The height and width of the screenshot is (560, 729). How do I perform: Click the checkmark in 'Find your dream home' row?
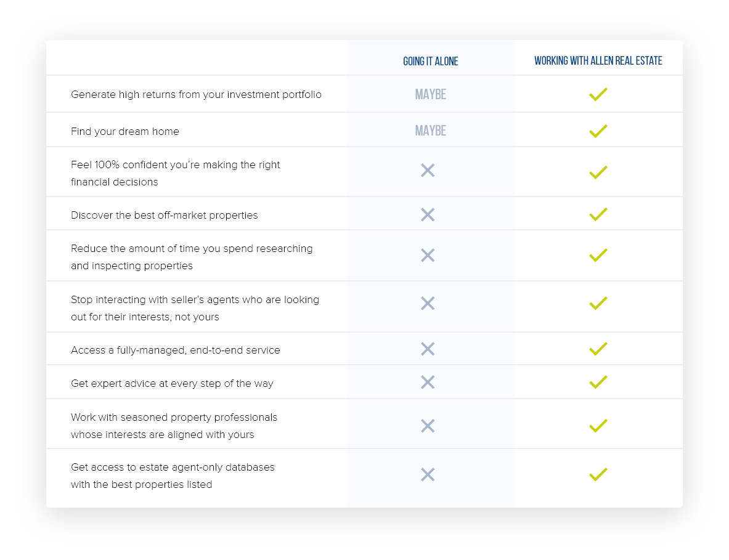[x=598, y=131]
